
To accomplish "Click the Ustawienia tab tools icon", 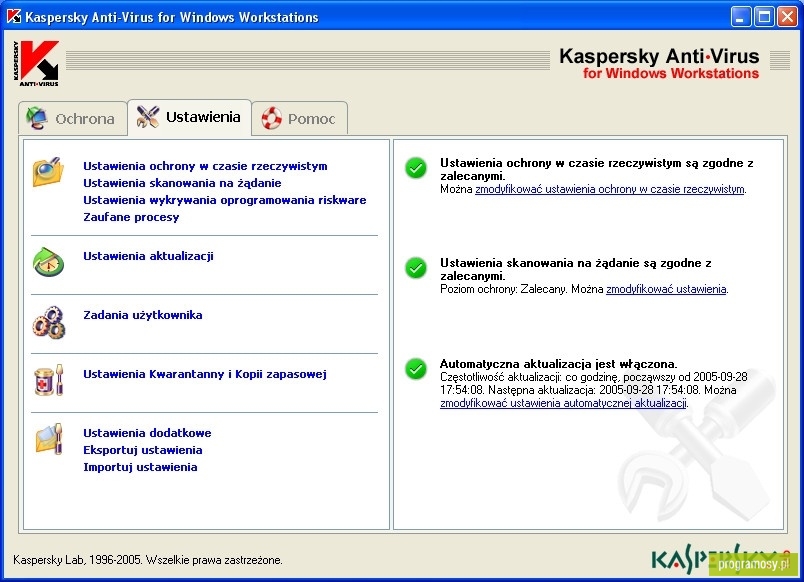I will pos(148,117).
